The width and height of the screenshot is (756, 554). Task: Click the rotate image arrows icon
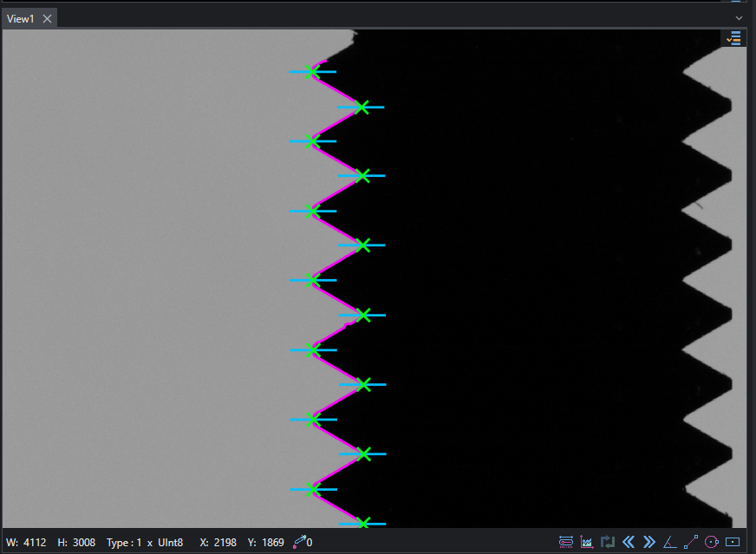608,542
